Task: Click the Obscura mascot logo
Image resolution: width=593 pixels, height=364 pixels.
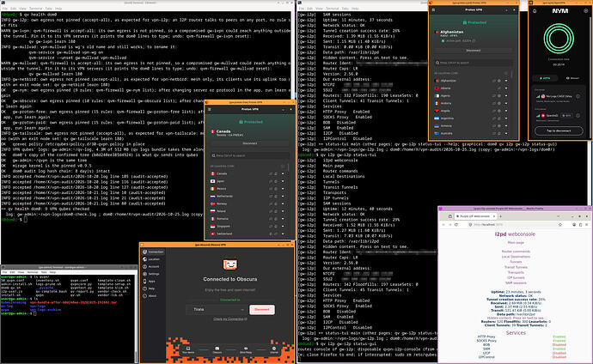Action: (x=230, y=264)
